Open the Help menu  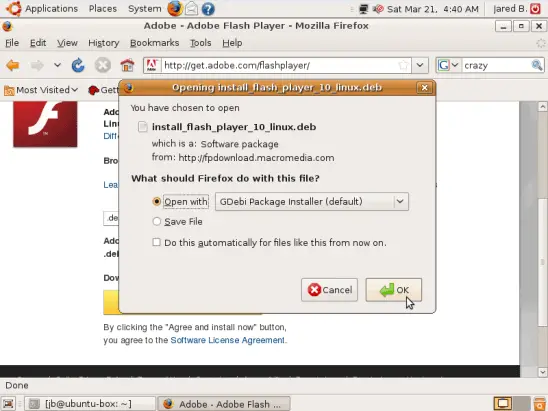(232, 43)
